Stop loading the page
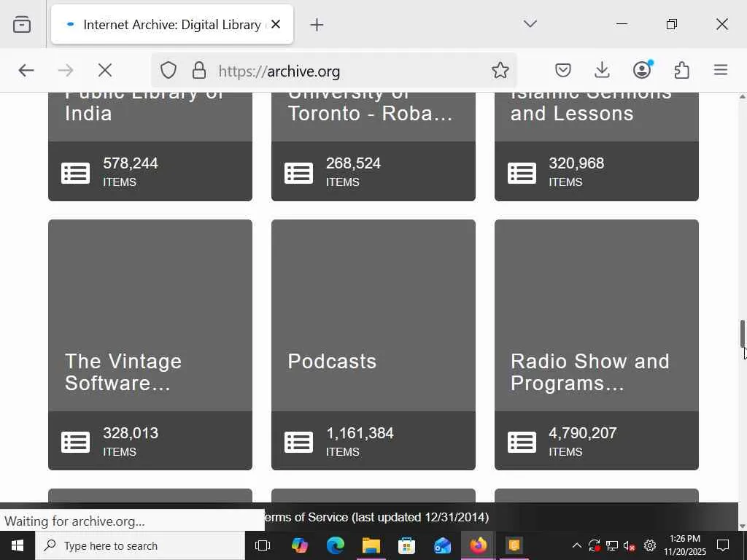 (105, 70)
